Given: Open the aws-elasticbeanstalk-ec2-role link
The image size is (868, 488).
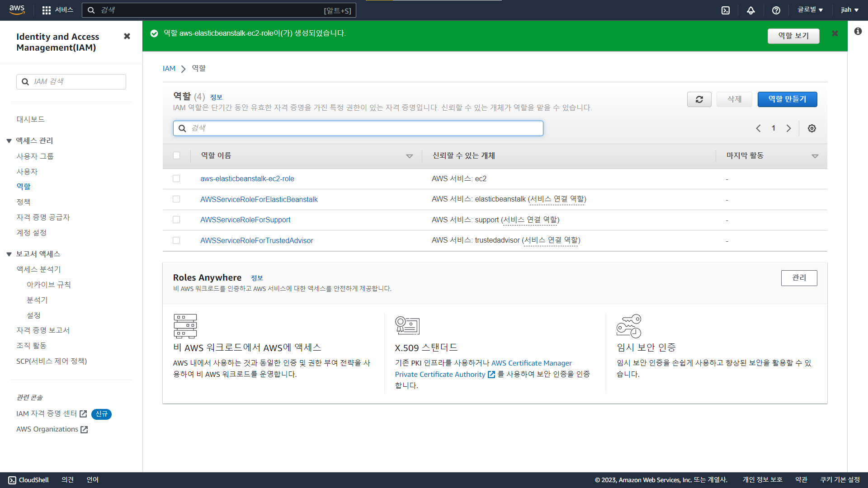Looking at the screenshot, I should click(247, 179).
